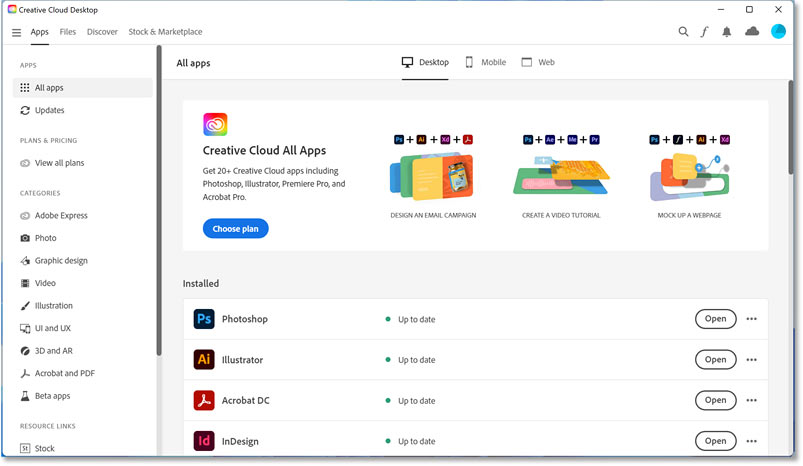Click the search magnifier icon

pyautogui.click(x=683, y=32)
